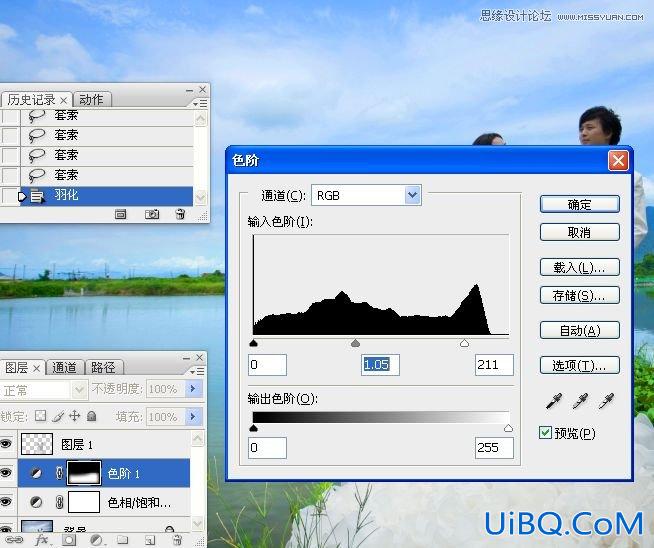Apply auto levels with 自动(A)
This screenshot has width=654, height=548.
[579, 330]
